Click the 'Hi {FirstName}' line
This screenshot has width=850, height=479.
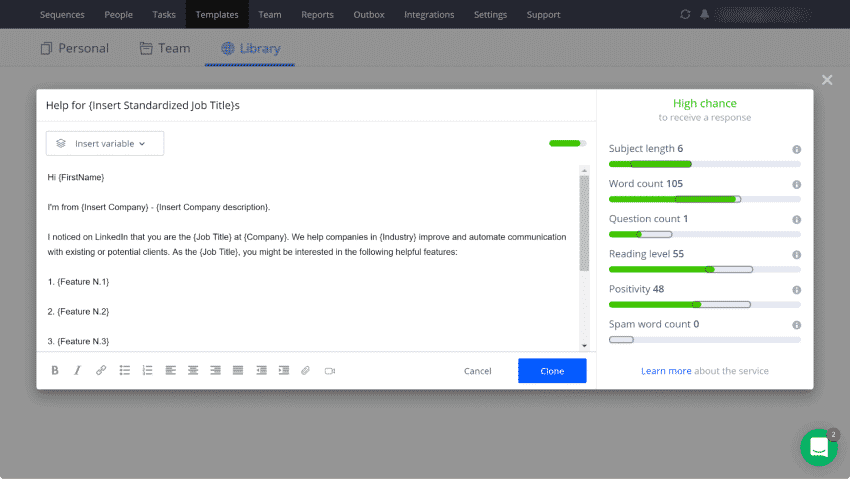click(76, 177)
